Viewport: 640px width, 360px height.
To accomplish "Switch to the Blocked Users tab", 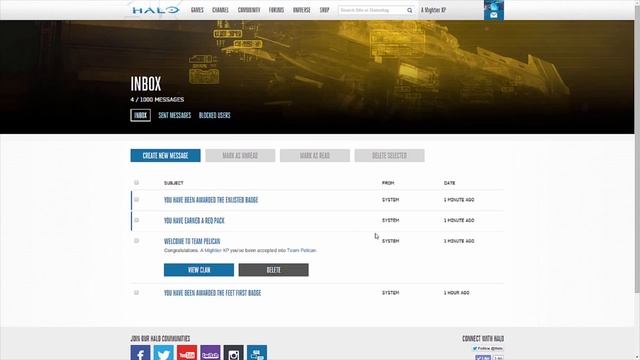I will 215,116.
